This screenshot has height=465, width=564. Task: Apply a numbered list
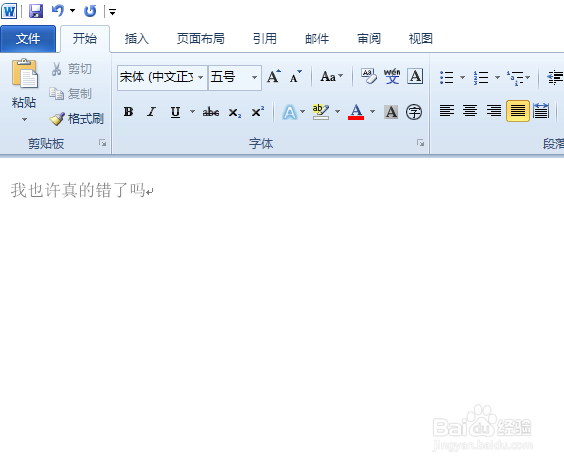[x=481, y=77]
